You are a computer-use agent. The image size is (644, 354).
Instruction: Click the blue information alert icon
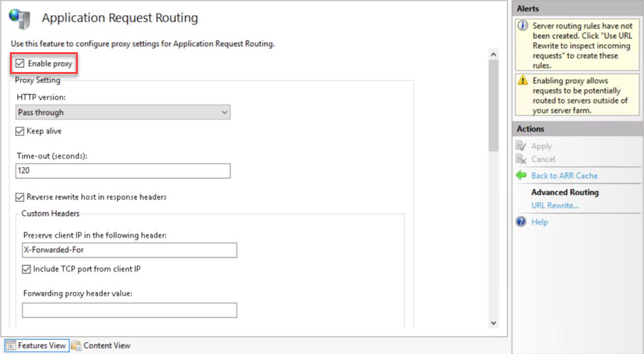523,26
